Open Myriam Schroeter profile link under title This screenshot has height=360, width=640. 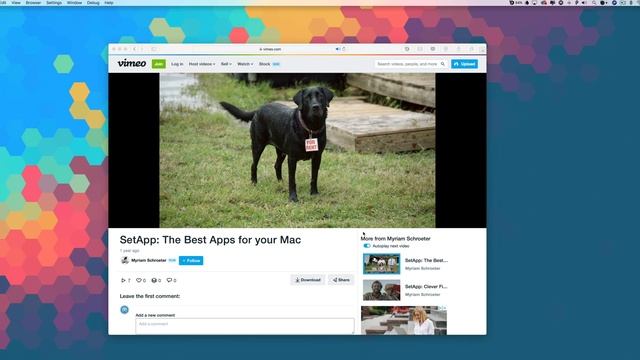click(149, 260)
